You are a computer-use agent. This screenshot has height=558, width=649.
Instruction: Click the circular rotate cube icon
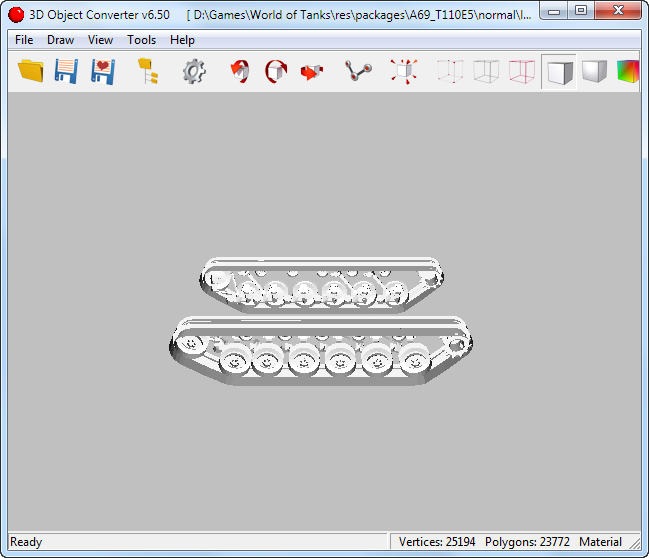[276, 71]
